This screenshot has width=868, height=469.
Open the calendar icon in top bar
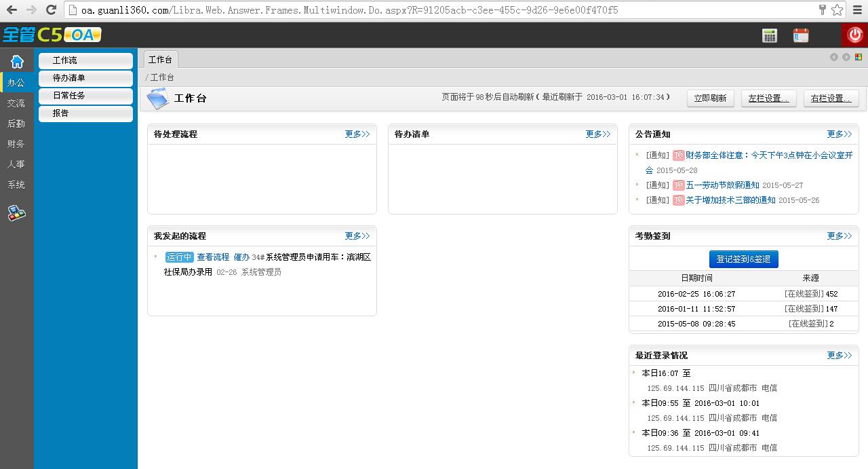coord(801,36)
